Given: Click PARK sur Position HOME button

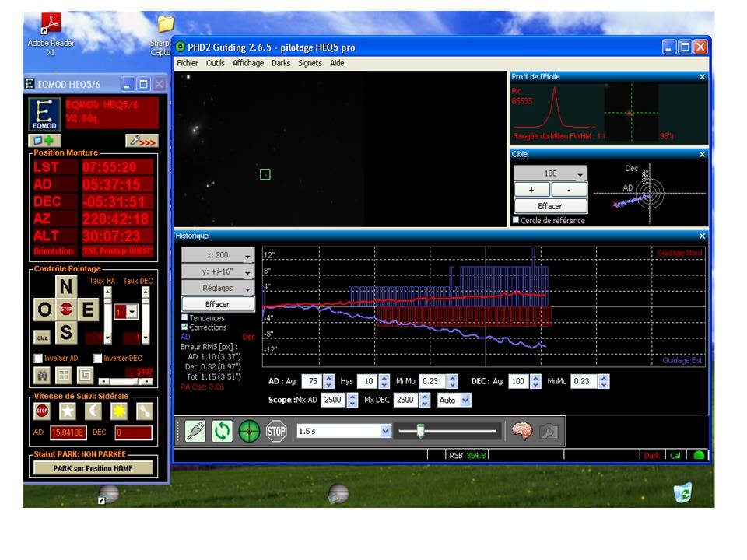Looking at the screenshot, I should (x=93, y=468).
